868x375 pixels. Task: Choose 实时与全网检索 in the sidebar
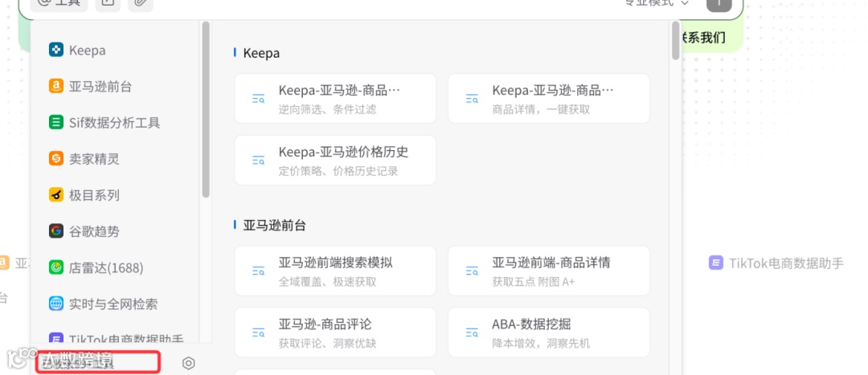[x=103, y=304]
